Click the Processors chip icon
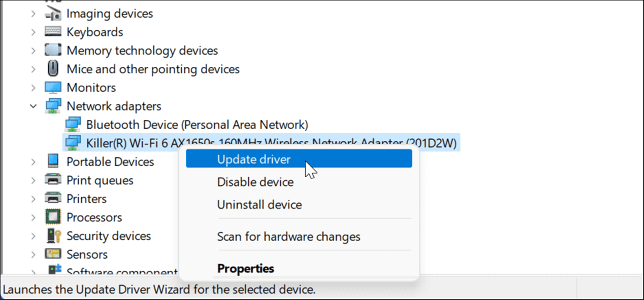The height and width of the screenshot is (300, 644). [53, 217]
